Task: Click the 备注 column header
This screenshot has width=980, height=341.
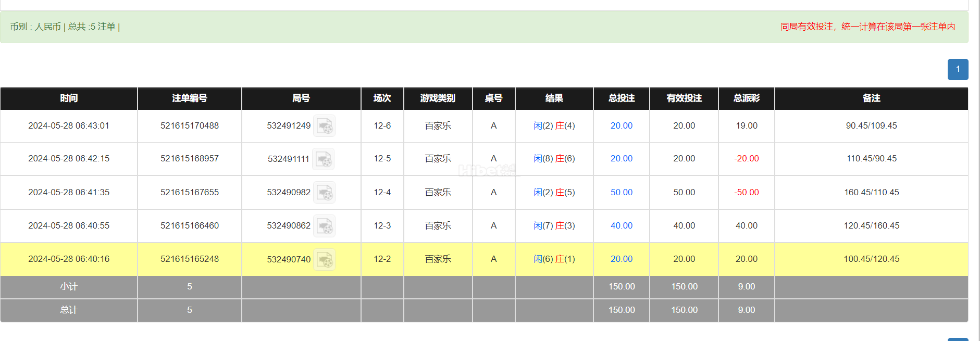Action: [x=872, y=98]
